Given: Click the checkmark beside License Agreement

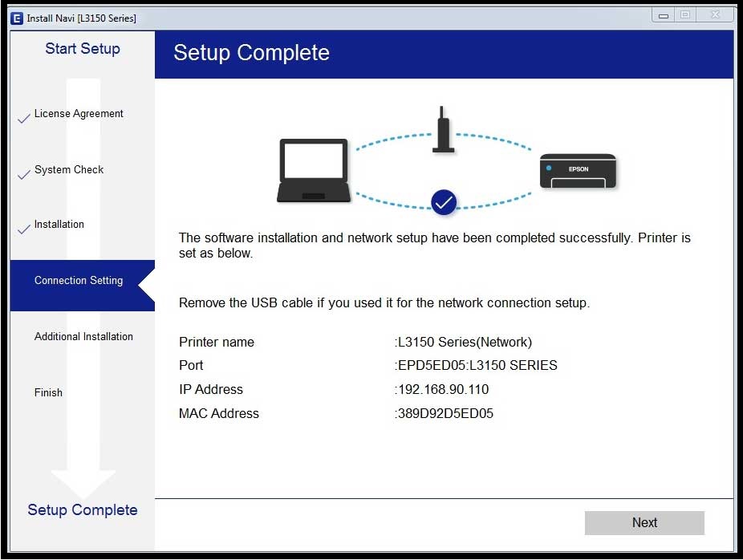Looking at the screenshot, I should [x=24, y=119].
